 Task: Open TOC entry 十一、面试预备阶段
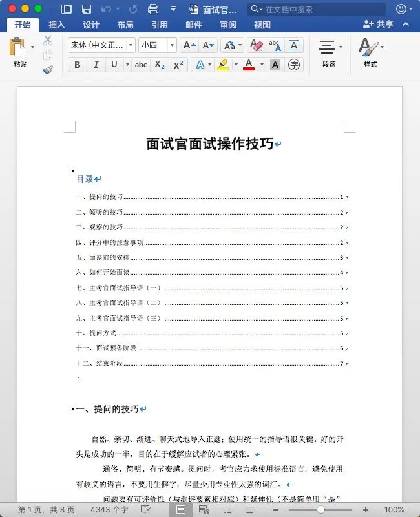[x=212, y=348]
